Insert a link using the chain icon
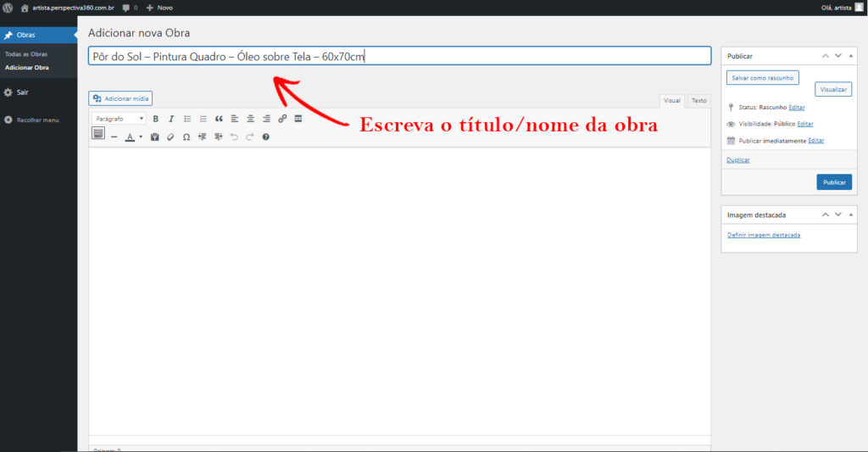 282,119
